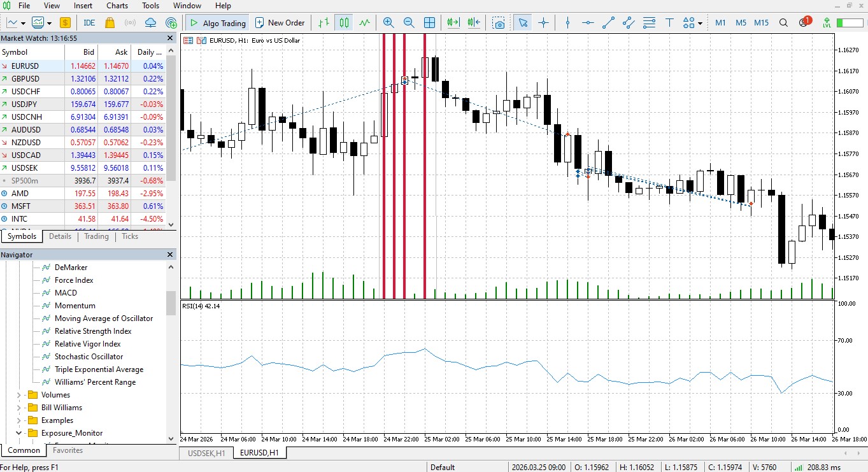Switch to the Trading tab in Market Watch
This screenshot has width=868, height=472.
coord(96,236)
